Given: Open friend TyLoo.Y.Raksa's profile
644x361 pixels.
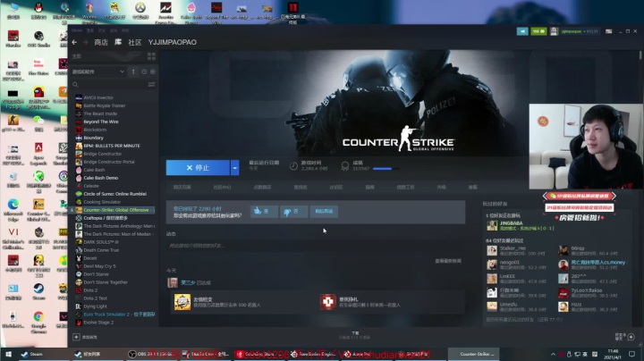Looking at the screenshot, I should pyautogui.click(x=587, y=290).
